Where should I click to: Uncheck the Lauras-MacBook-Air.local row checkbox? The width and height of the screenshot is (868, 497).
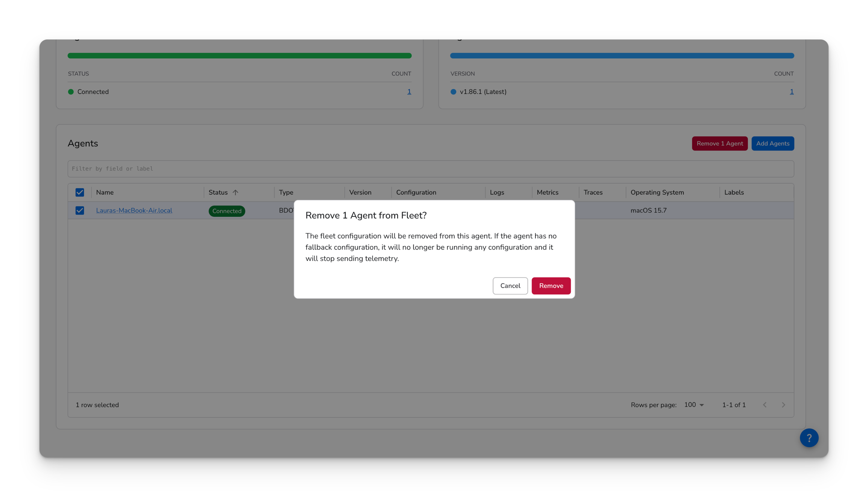(79, 210)
